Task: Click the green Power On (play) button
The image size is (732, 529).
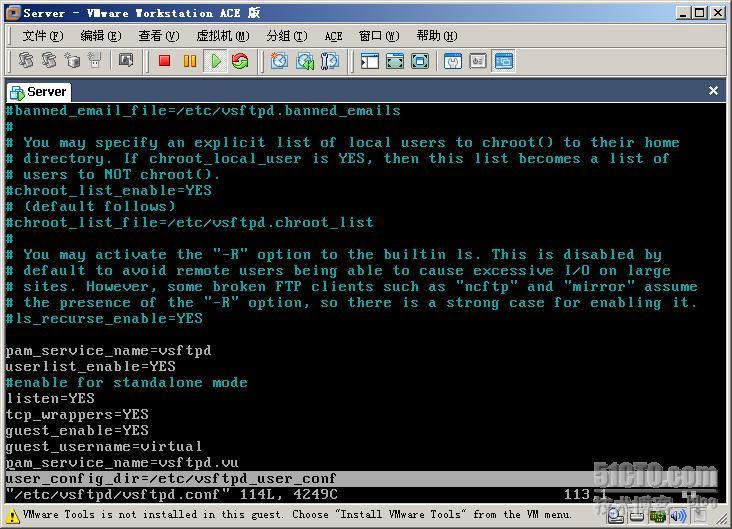Action: coord(216,61)
